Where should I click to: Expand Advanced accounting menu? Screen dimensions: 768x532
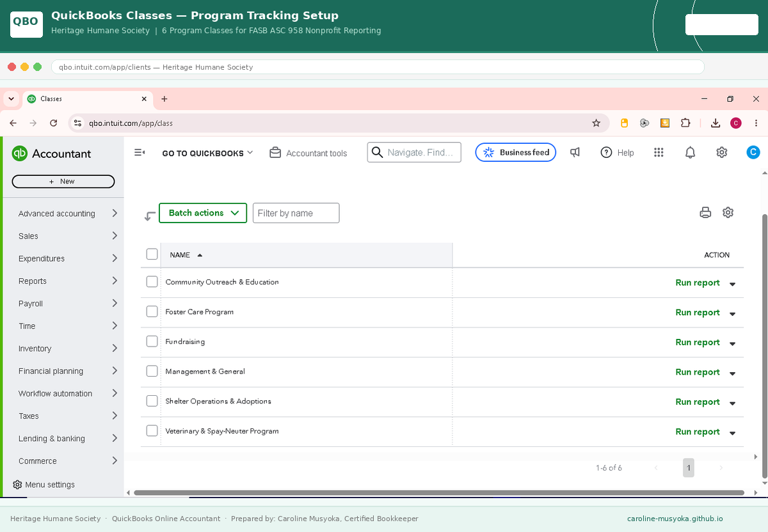tap(68, 214)
